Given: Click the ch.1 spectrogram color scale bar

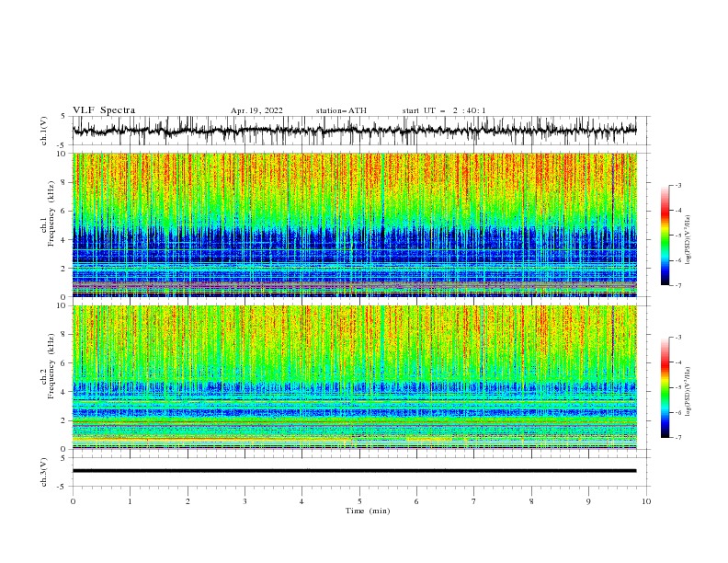Looking at the screenshot, I should (x=665, y=236).
